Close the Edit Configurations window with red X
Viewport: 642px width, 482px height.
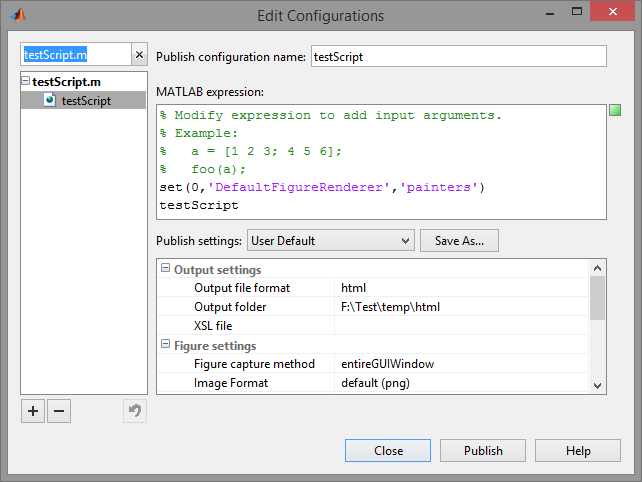[613, 11]
